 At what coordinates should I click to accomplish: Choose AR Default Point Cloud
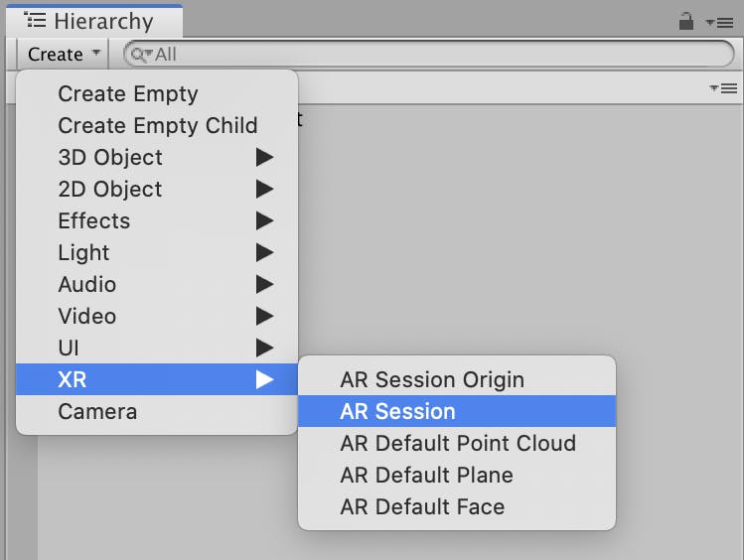[x=457, y=444]
